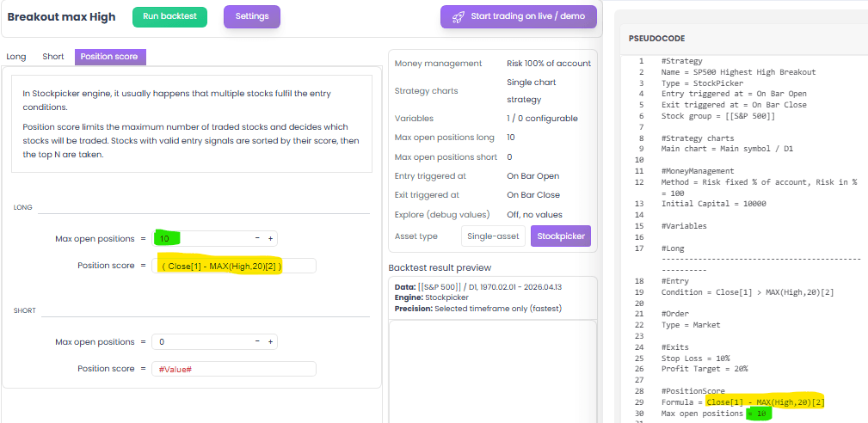Select Single-asset asset type
This screenshot has width=868, height=423.
(x=493, y=236)
